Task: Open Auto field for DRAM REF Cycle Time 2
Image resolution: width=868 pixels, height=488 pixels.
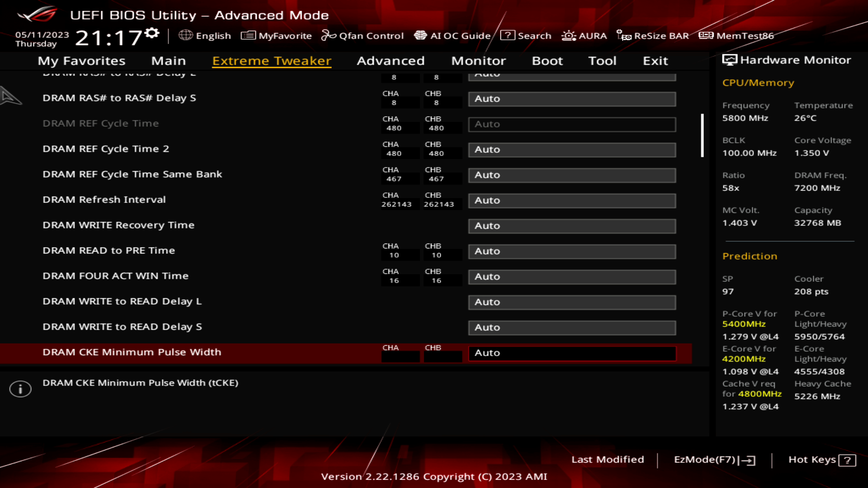Action: tap(572, 150)
